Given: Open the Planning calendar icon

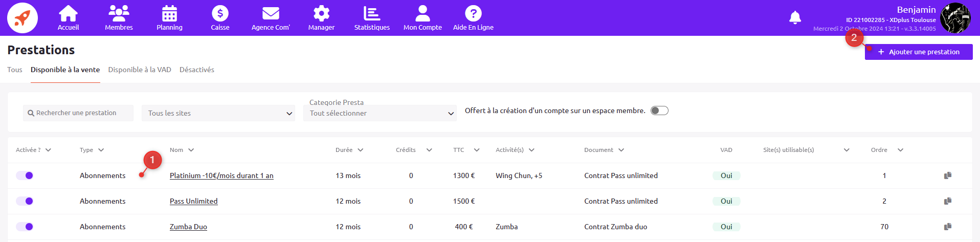Looking at the screenshot, I should (x=169, y=14).
